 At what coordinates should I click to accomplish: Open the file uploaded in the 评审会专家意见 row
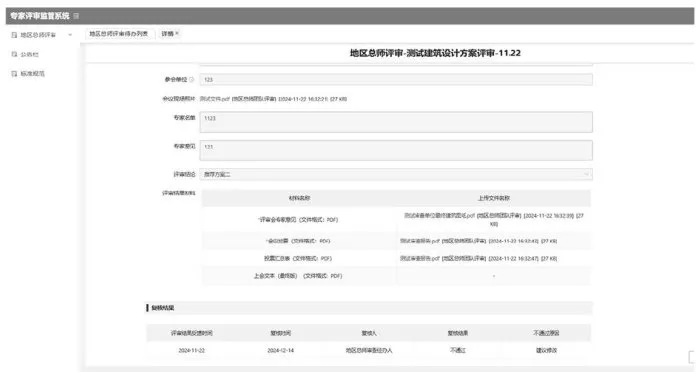[x=494, y=220]
